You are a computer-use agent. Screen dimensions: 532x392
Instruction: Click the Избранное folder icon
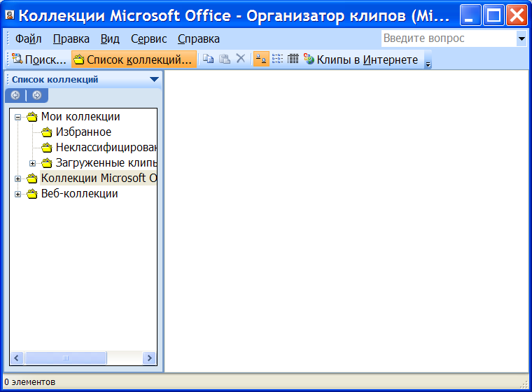[x=47, y=132]
